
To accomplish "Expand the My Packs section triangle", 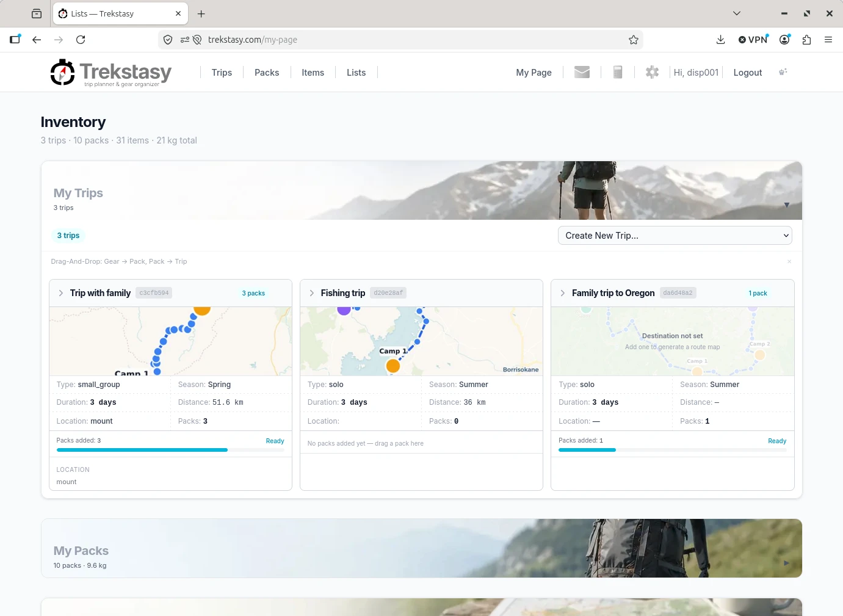I will click(x=787, y=563).
